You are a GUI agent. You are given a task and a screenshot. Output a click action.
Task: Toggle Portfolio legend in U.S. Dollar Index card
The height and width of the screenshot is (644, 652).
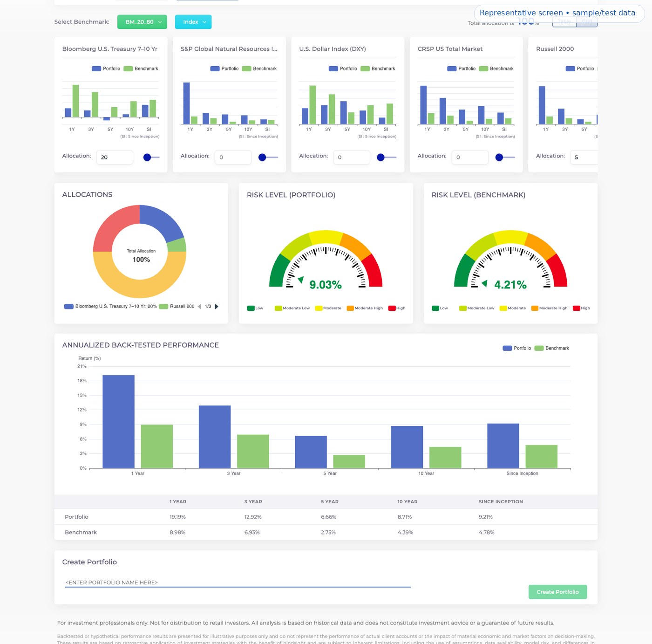(343, 69)
